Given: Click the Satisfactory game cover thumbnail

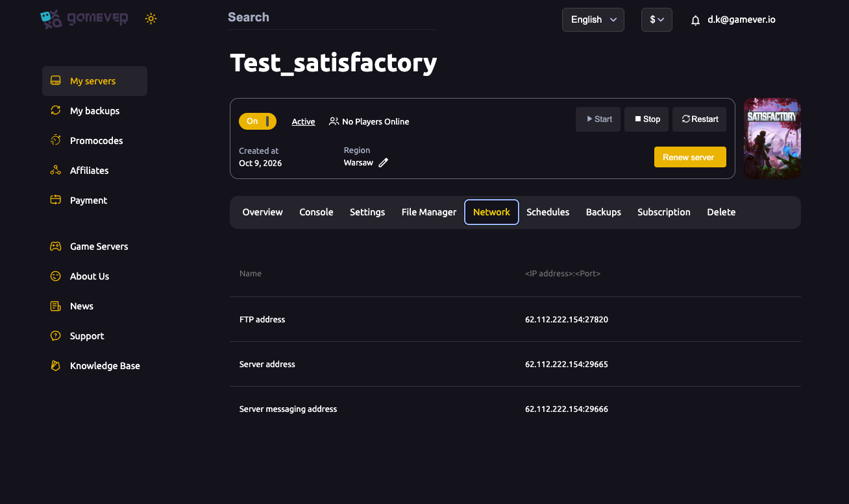Looking at the screenshot, I should (x=772, y=138).
